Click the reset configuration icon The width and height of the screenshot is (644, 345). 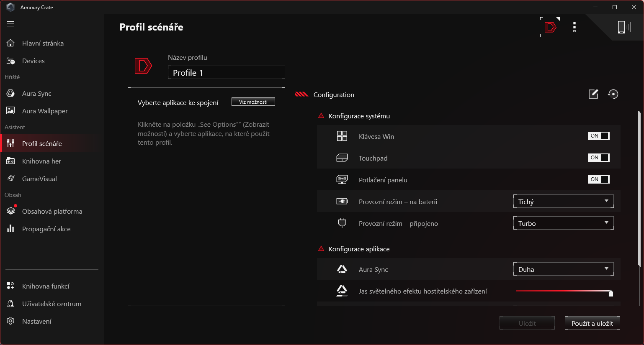pos(613,94)
